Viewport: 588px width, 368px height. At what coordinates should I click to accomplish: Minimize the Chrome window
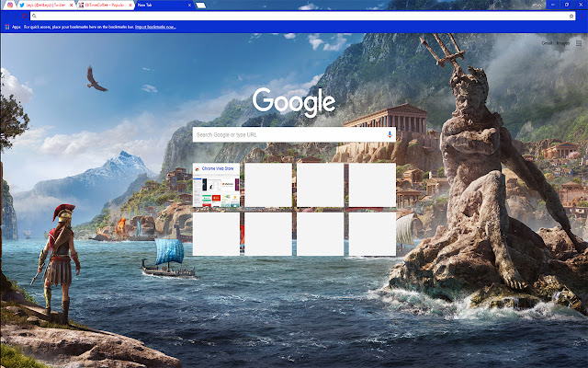point(553,5)
